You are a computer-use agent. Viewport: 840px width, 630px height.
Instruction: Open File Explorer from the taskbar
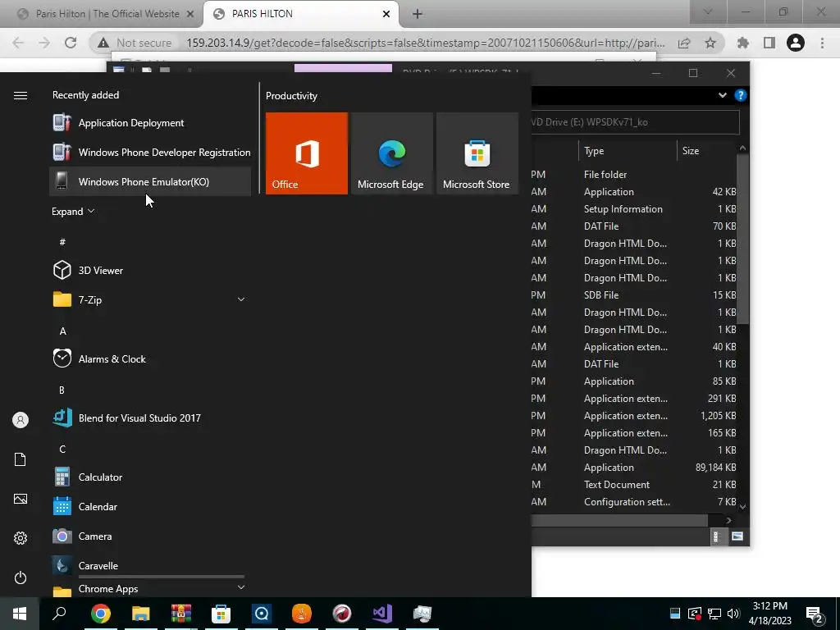pos(141,614)
